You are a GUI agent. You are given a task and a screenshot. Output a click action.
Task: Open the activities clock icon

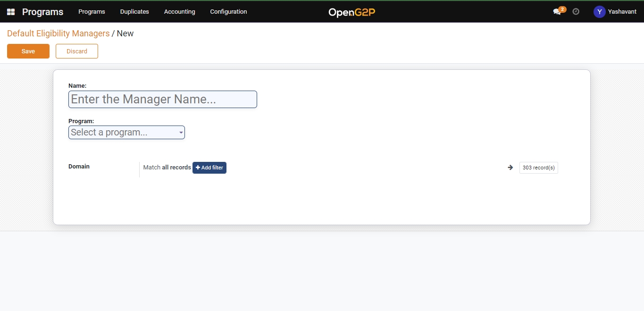576,12
